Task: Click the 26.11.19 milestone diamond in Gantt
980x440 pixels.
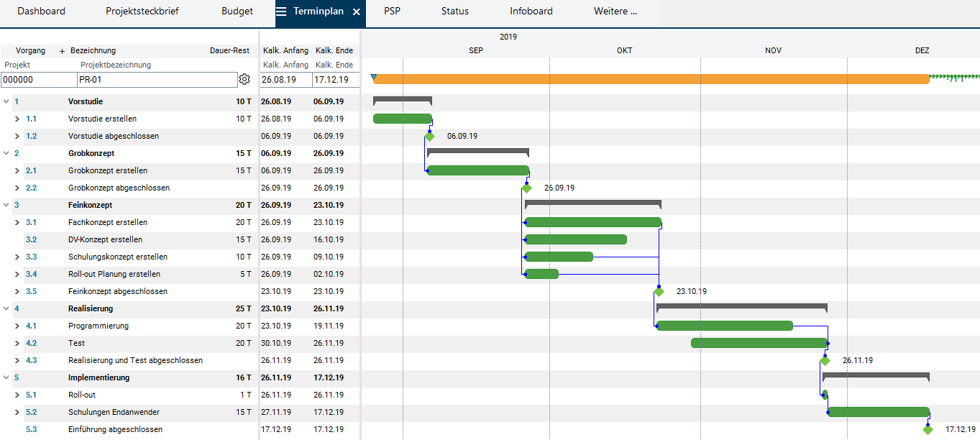Action: (825, 361)
